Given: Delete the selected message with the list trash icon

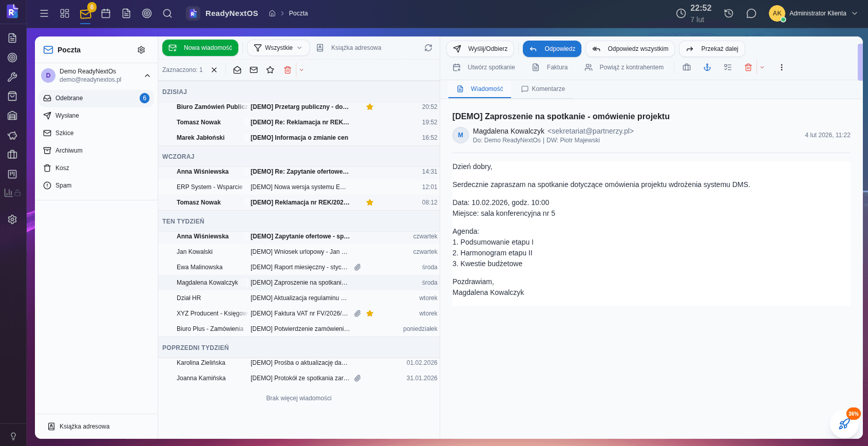Looking at the screenshot, I should 288,70.
